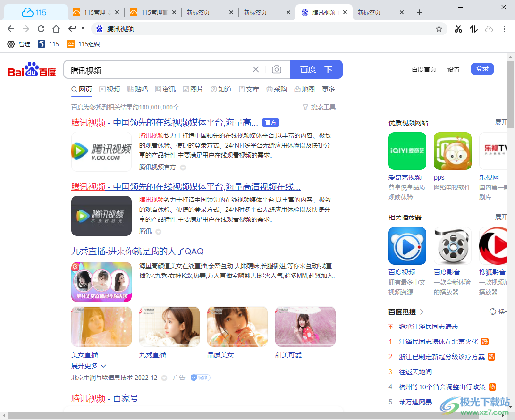This screenshot has width=515, height=420.
Task: Open the 甜美可爱 link
Action: pos(288,355)
